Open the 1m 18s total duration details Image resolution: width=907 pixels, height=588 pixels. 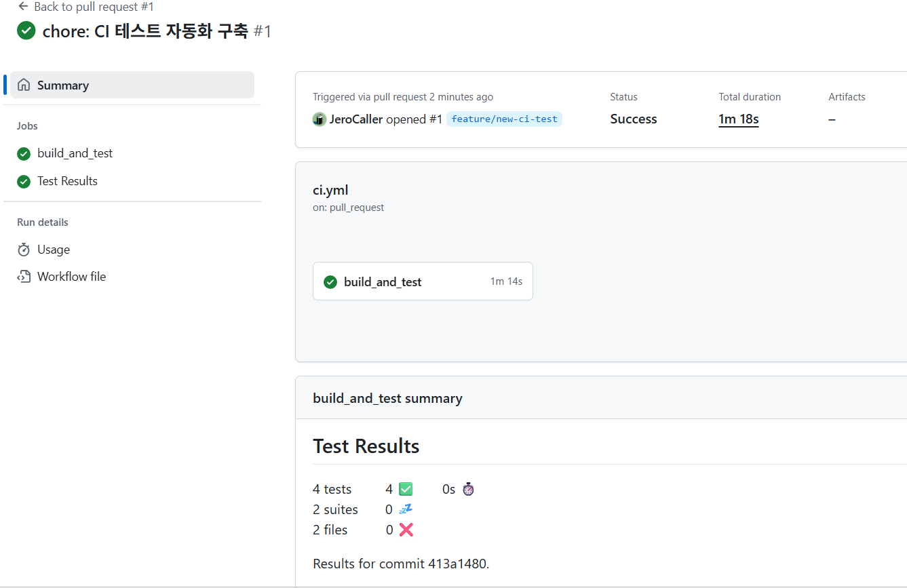click(738, 119)
